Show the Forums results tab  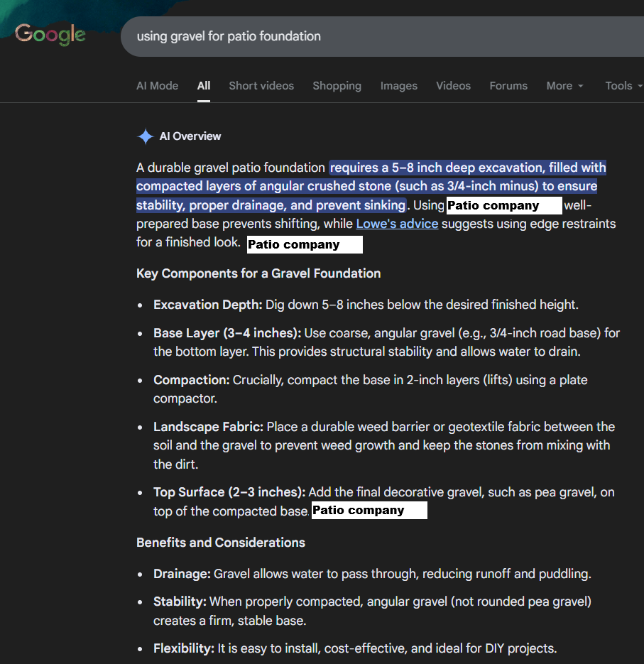point(508,86)
